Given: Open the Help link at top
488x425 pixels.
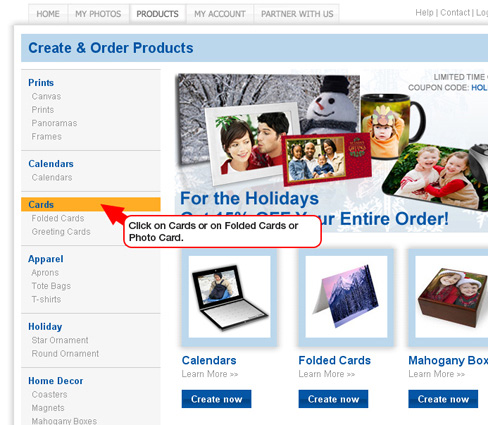Looking at the screenshot, I should (424, 13).
